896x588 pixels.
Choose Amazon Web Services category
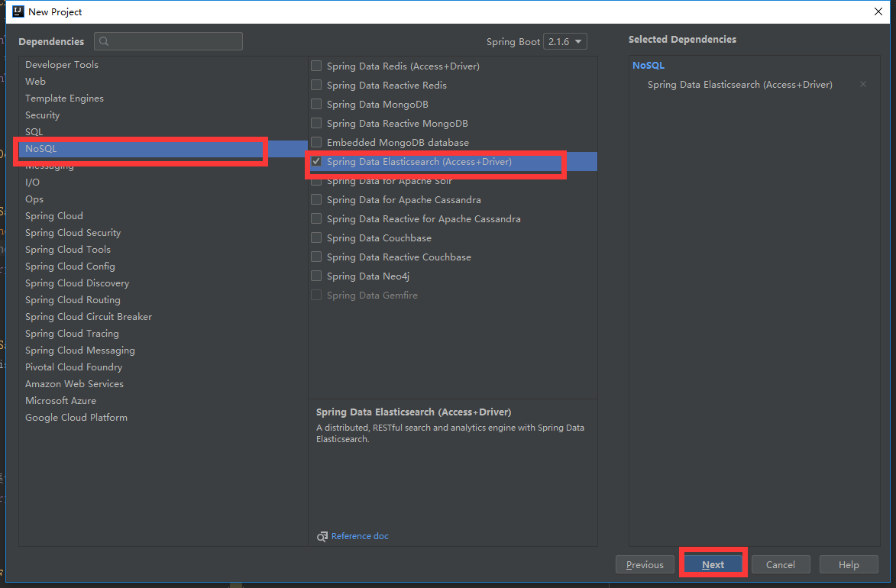(x=163, y=384)
